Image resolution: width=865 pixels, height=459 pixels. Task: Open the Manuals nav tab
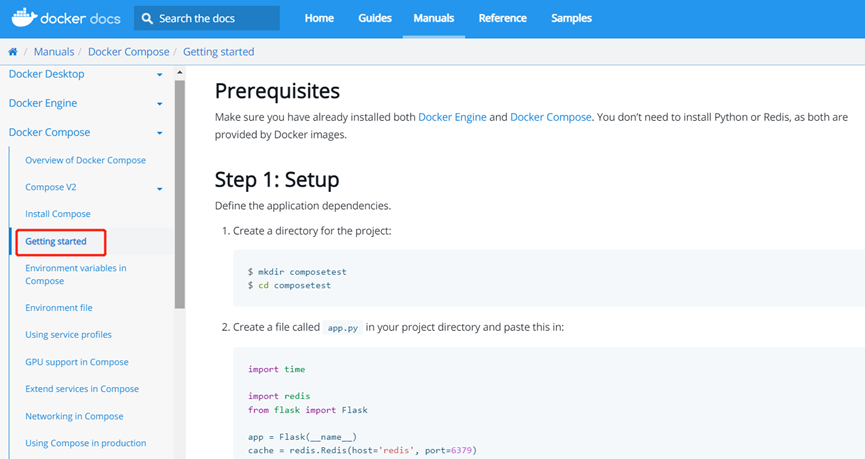click(434, 18)
